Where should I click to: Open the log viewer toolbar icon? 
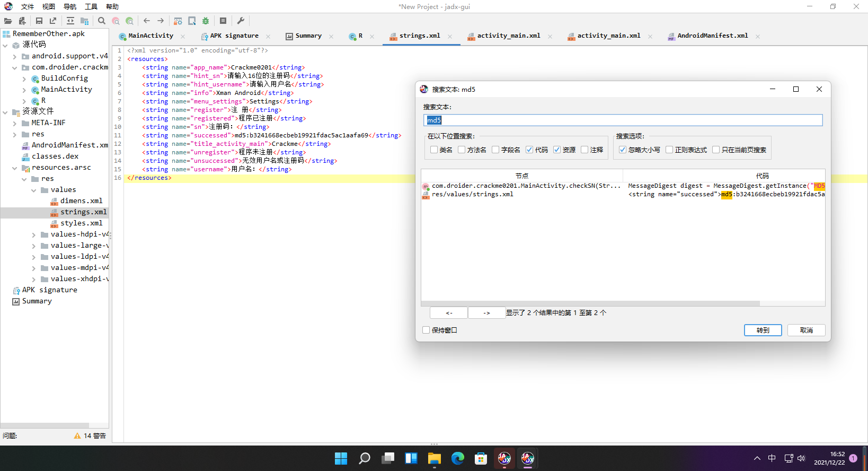point(223,21)
